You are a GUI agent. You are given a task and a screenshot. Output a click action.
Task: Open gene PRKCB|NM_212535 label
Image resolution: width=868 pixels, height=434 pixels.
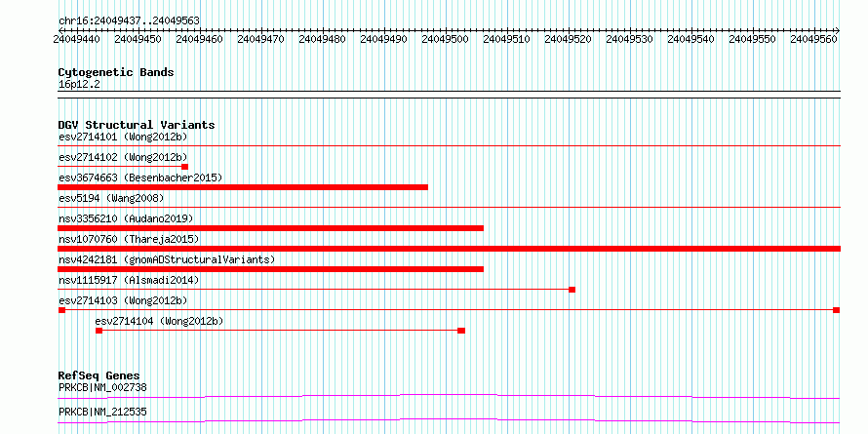click(x=102, y=413)
